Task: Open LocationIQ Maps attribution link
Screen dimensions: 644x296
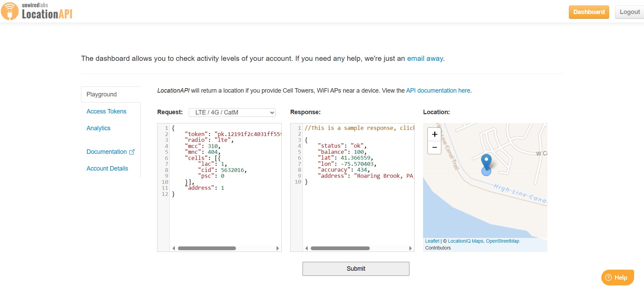Action: pos(465,241)
